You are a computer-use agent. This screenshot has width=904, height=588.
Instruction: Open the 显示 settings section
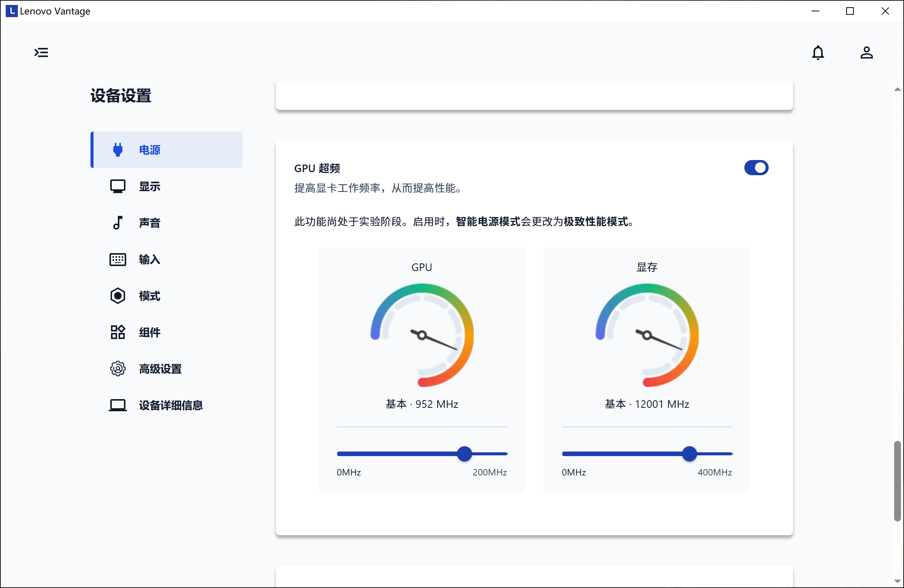point(149,186)
